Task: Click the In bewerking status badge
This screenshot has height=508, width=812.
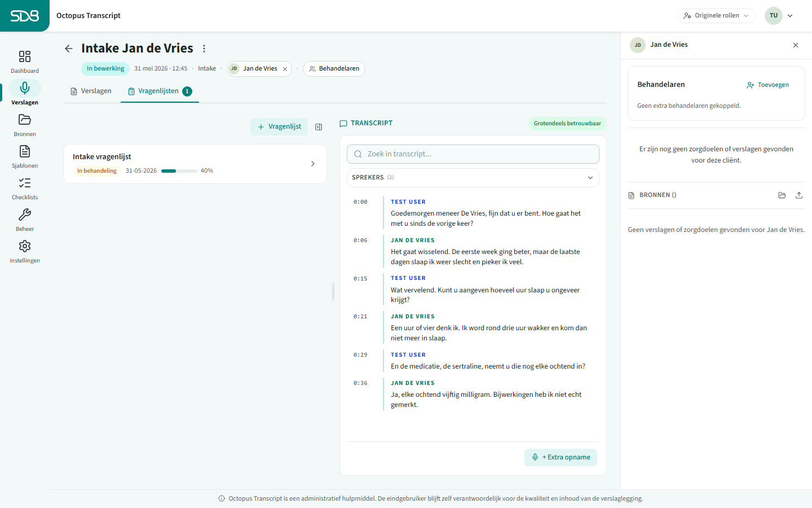Action: (105, 69)
